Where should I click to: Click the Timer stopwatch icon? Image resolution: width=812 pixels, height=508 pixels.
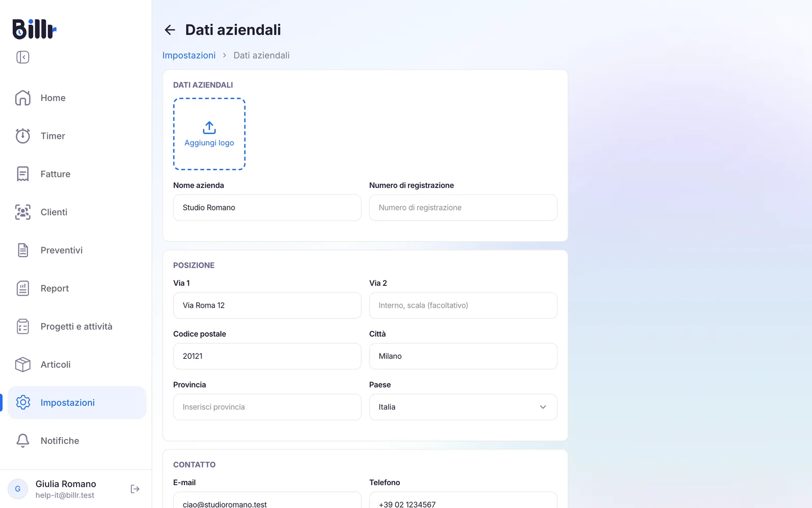pos(23,136)
